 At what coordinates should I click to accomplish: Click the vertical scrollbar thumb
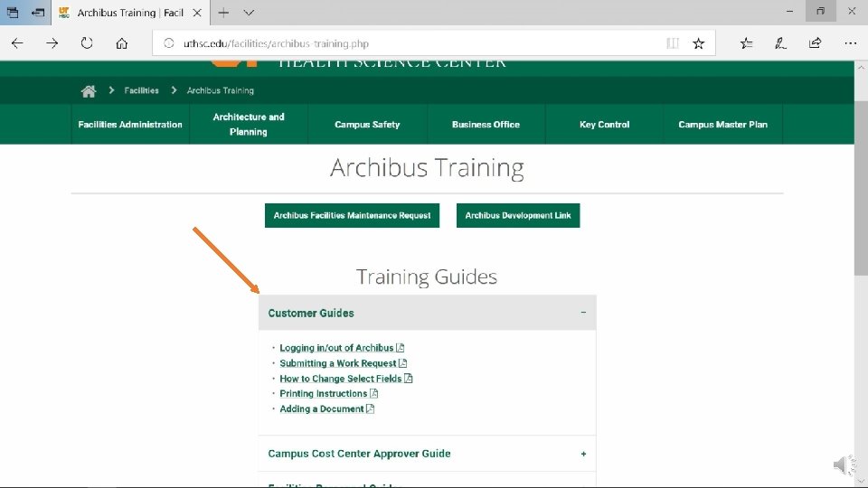861,188
